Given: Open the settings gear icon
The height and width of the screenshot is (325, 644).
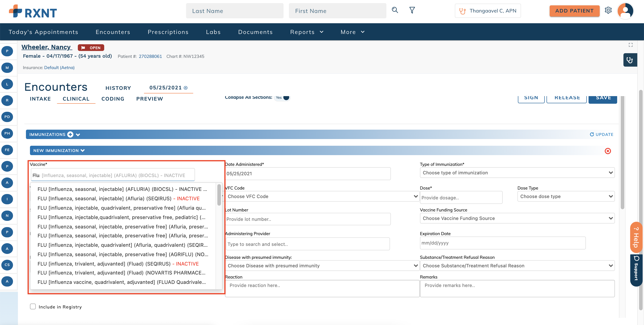Looking at the screenshot, I should coord(608,10).
